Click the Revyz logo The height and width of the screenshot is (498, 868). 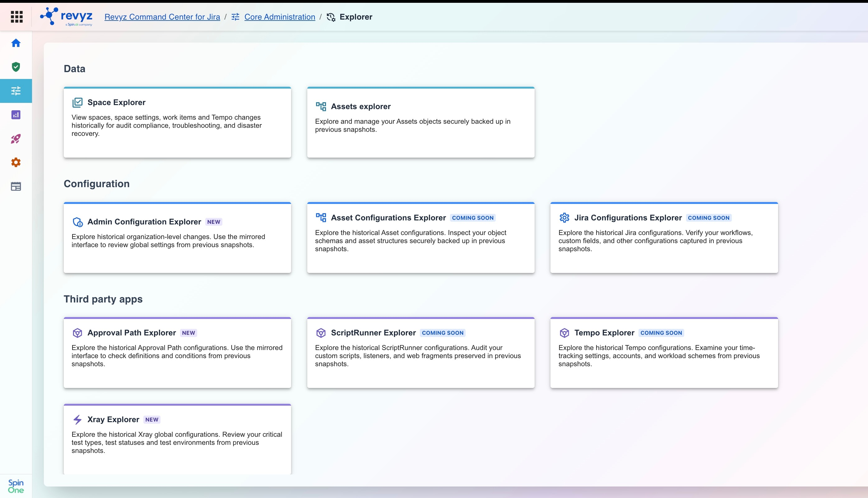coord(66,17)
